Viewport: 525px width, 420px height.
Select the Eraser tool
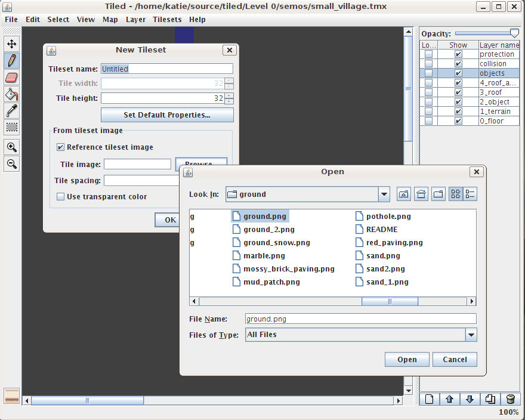click(11, 77)
